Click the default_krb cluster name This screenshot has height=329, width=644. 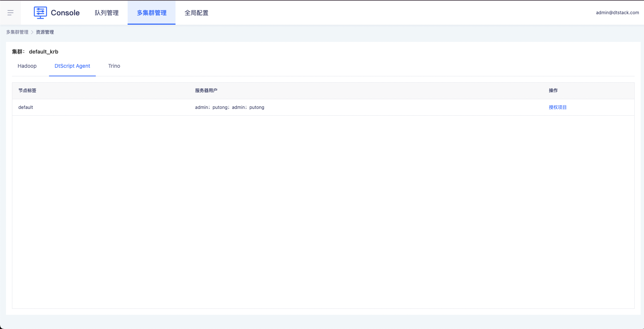coord(44,52)
